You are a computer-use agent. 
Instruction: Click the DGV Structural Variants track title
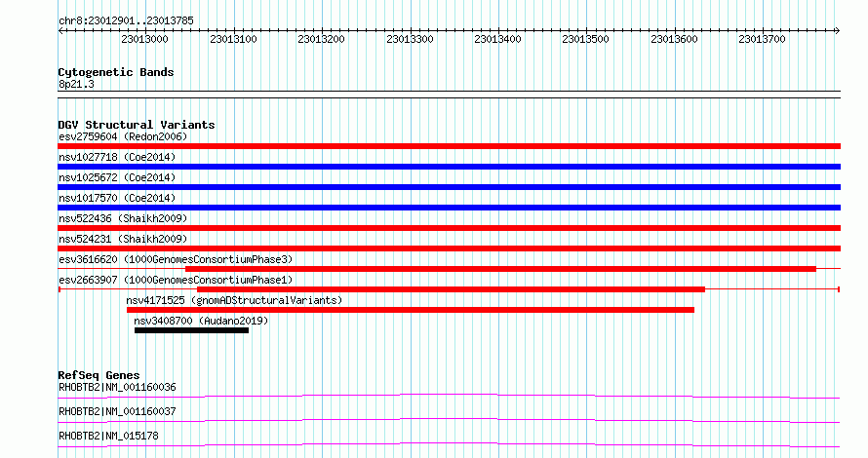[137, 125]
